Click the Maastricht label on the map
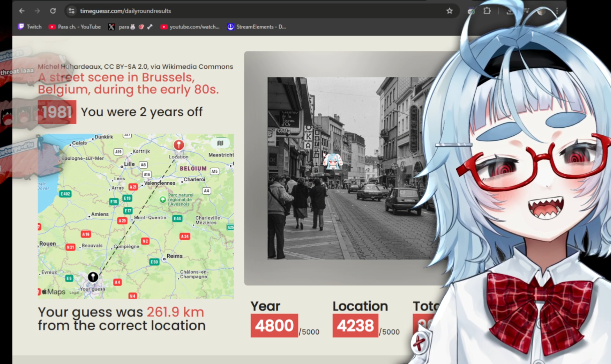This screenshot has height=364, width=611. [221, 155]
